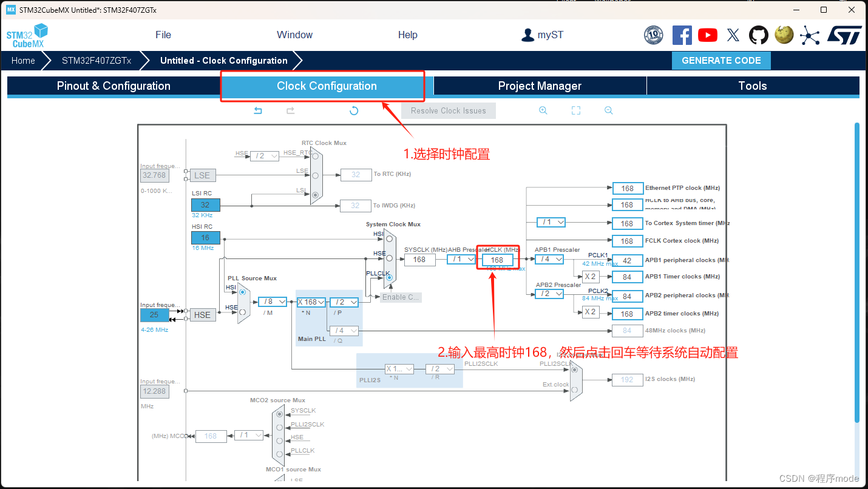Click the MX title bar app icon
The image size is (868, 489).
[x=11, y=10]
